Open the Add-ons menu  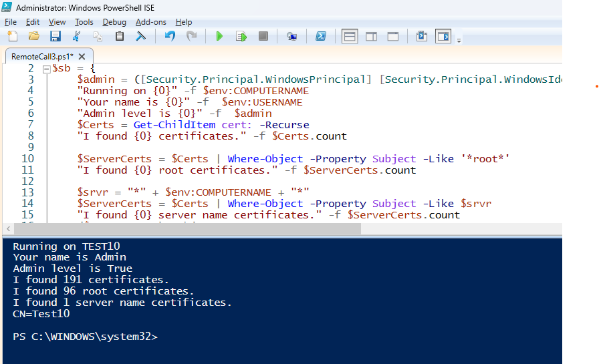click(x=151, y=22)
